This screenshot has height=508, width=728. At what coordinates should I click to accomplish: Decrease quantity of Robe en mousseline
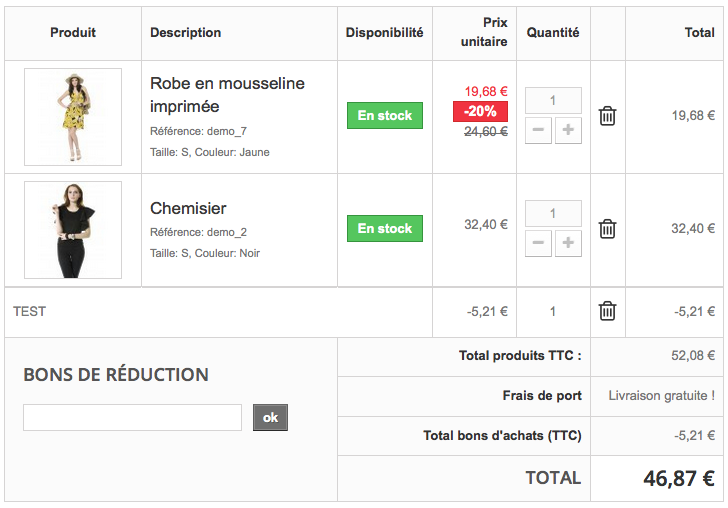click(x=538, y=130)
